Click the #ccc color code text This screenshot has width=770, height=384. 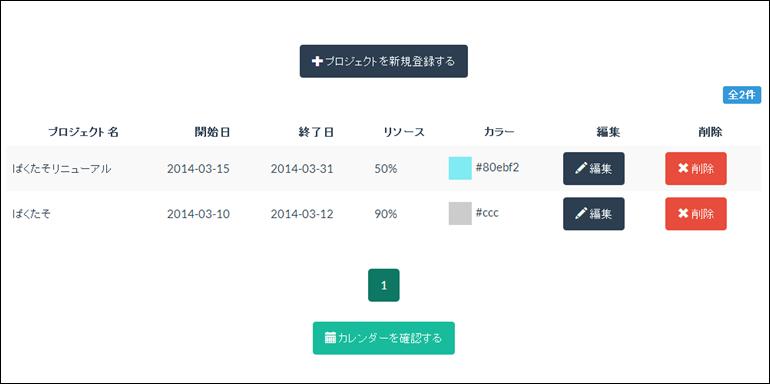(x=488, y=213)
